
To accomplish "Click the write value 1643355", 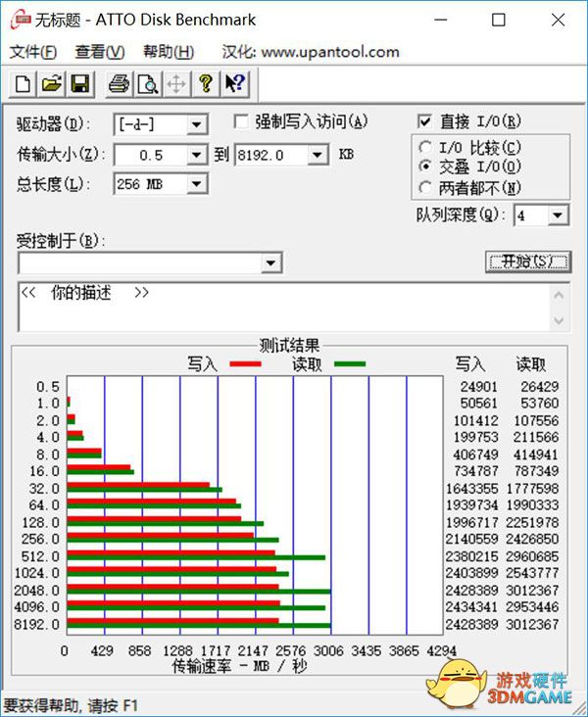I will click(471, 489).
